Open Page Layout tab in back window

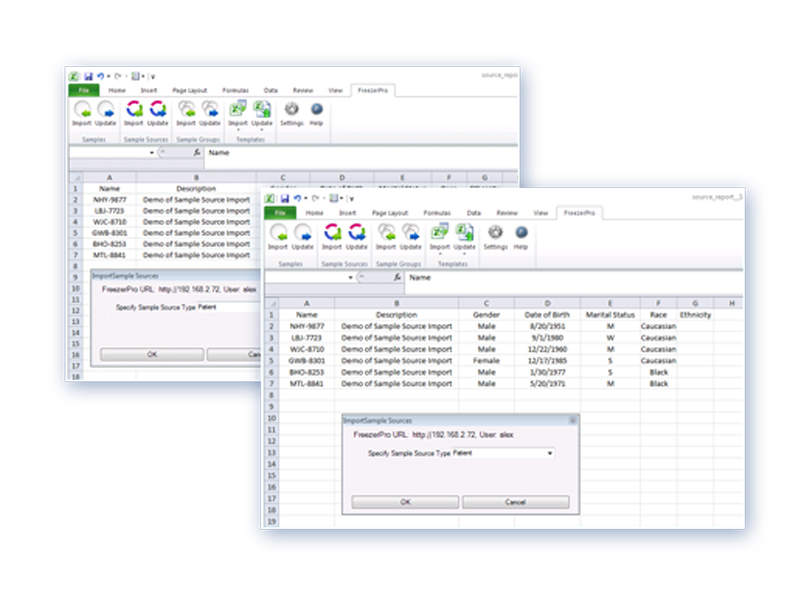(x=190, y=90)
